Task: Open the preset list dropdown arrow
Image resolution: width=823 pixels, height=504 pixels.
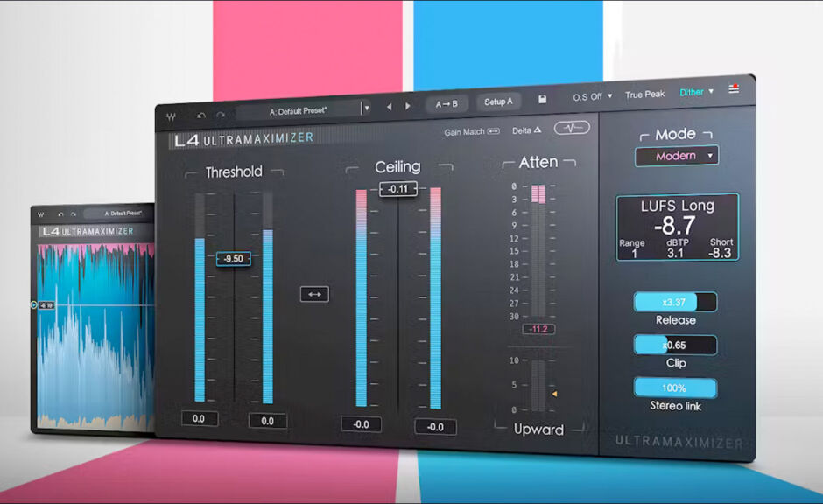Action: 366,106
